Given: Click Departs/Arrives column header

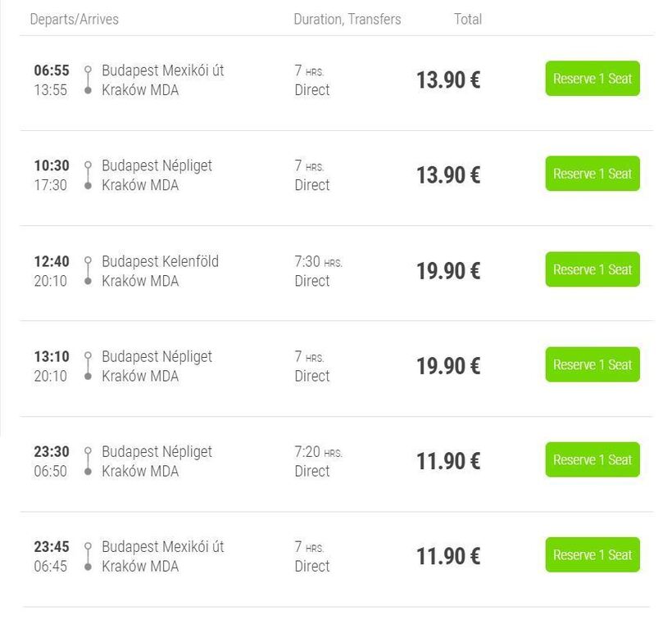Looking at the screenshot, I should point(74,19).
